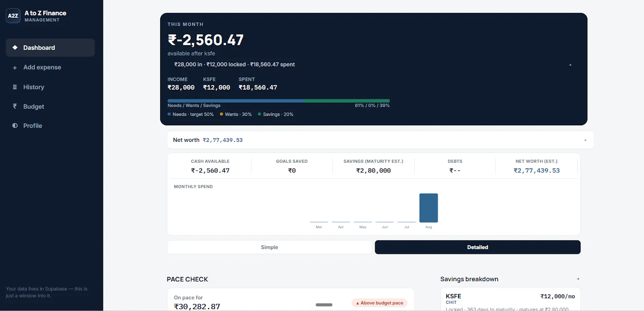Image resolution: width=644 pixels, height=311 pixels.
Task: Click the Needs/Wants/Savings progress bar
Action: 279,101
